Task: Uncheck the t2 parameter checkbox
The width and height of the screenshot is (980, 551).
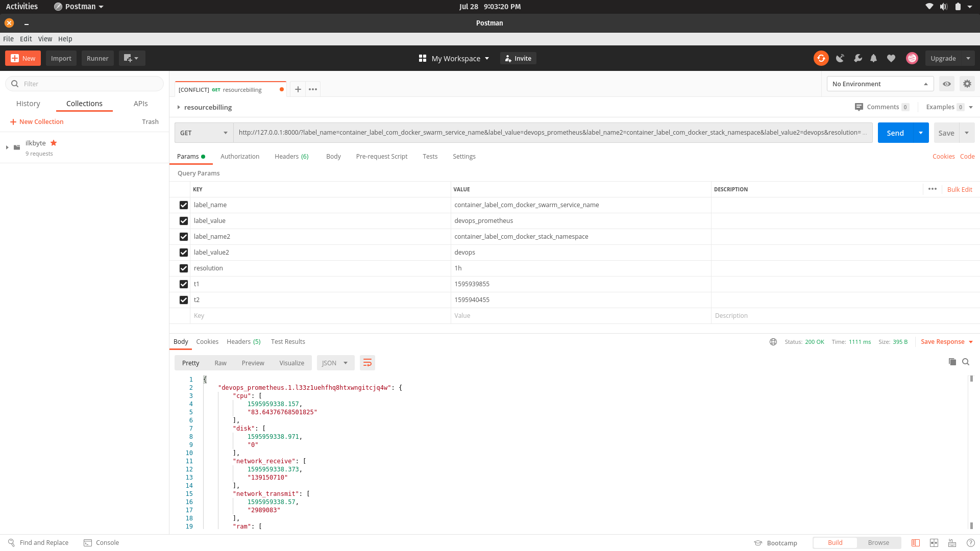Action: [x=184, y=300]
